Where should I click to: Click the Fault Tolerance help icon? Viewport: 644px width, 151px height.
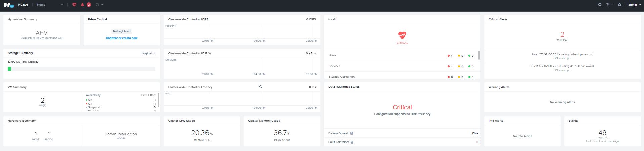[x=352, y=142]
